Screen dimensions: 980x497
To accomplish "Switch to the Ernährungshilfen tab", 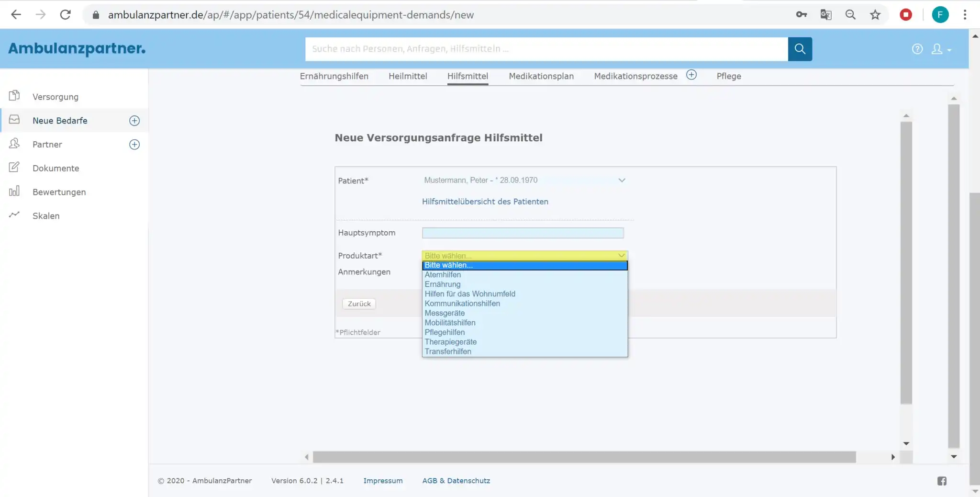I will pyautogui.click(x=334, y=76).
